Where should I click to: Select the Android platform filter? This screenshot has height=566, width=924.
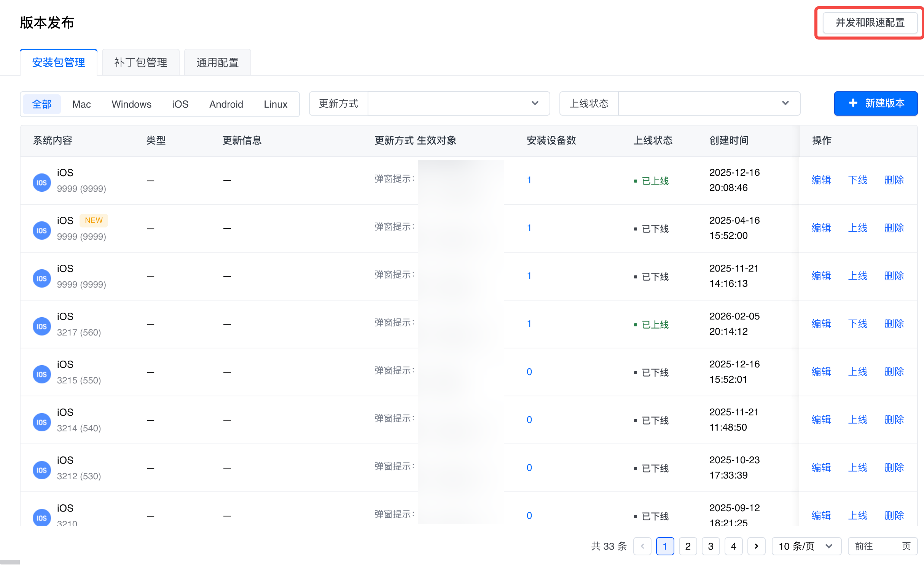coord(226,104)
